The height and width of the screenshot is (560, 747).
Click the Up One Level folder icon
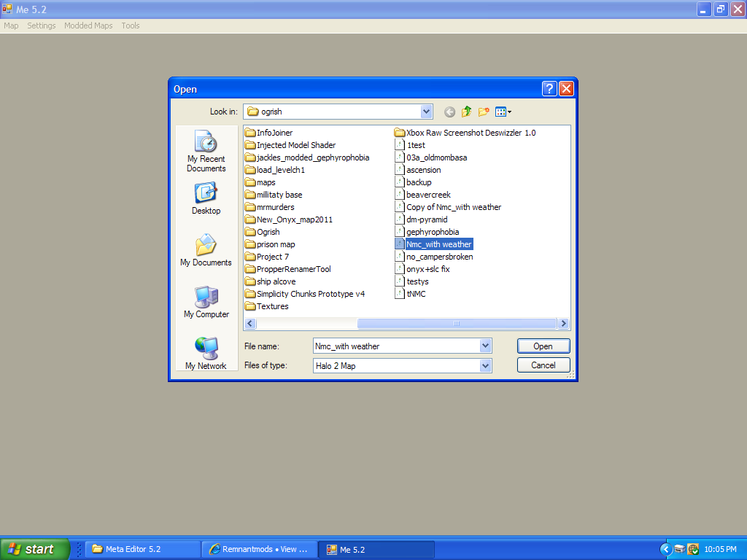467,112
